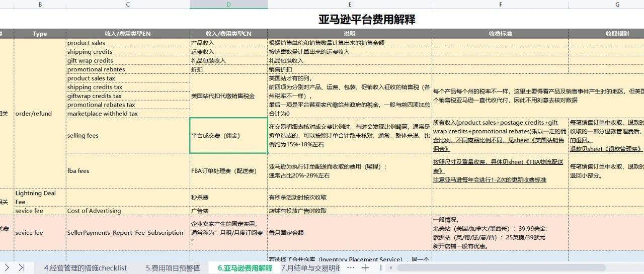Click the giftwrap credits tax cell
644x274 pixels.
click(128, 96)
